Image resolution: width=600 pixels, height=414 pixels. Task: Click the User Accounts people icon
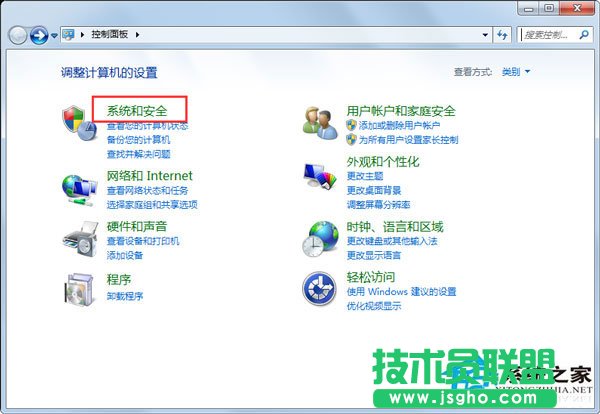click(x=320, y=122)
